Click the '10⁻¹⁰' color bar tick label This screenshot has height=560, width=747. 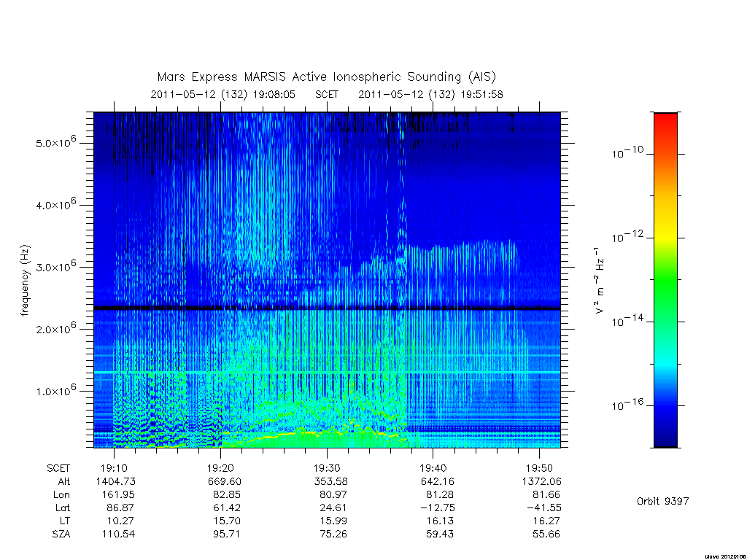627,152
